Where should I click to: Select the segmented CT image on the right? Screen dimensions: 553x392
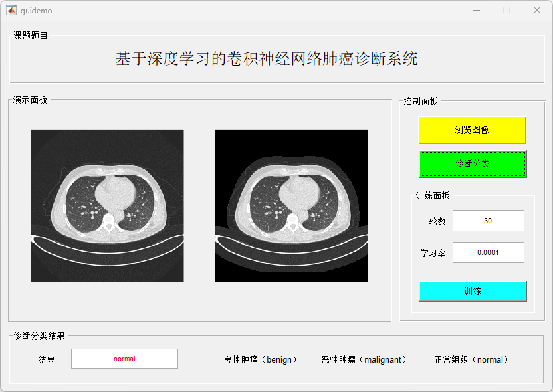pyautogui.click(x=291, y=205)
